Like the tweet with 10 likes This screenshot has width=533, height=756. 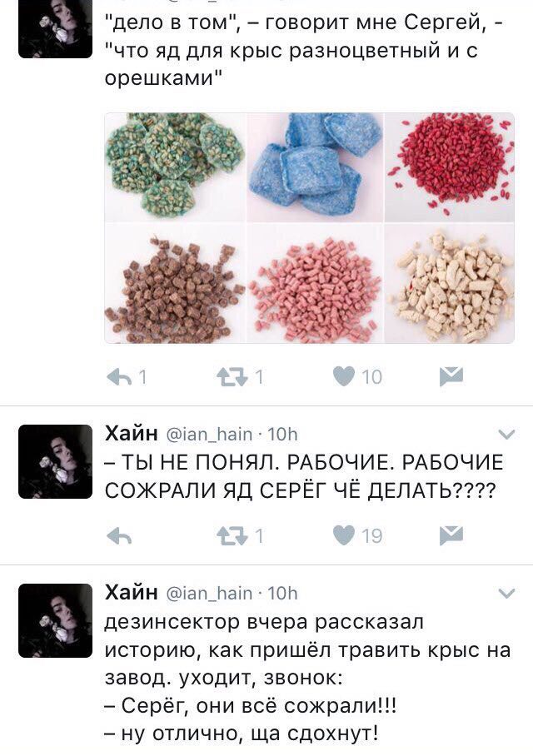tap(344, 376)
